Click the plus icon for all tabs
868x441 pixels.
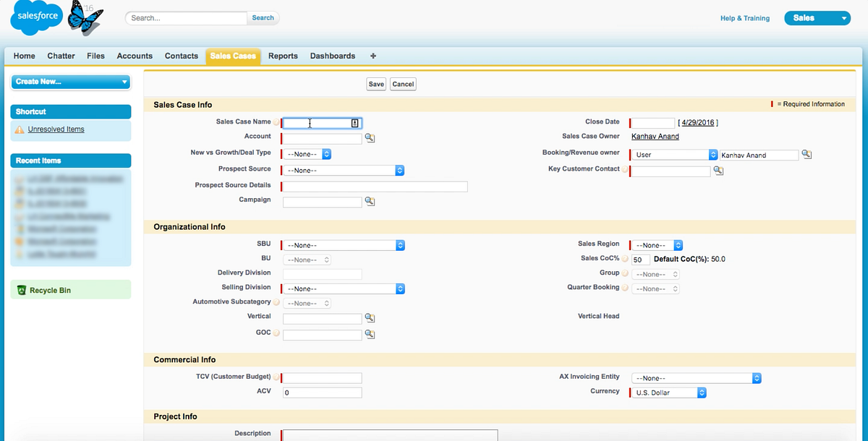click(373, 56)
